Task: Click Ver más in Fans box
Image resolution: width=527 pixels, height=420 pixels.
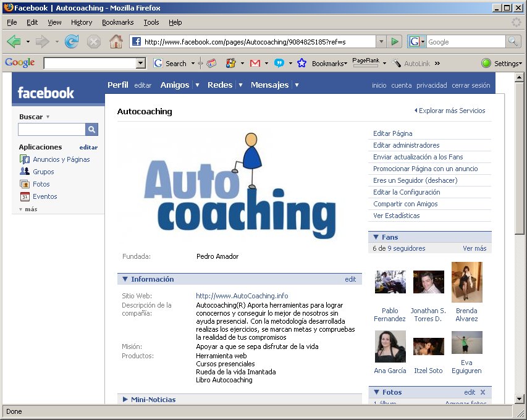Action: point(474,248)
